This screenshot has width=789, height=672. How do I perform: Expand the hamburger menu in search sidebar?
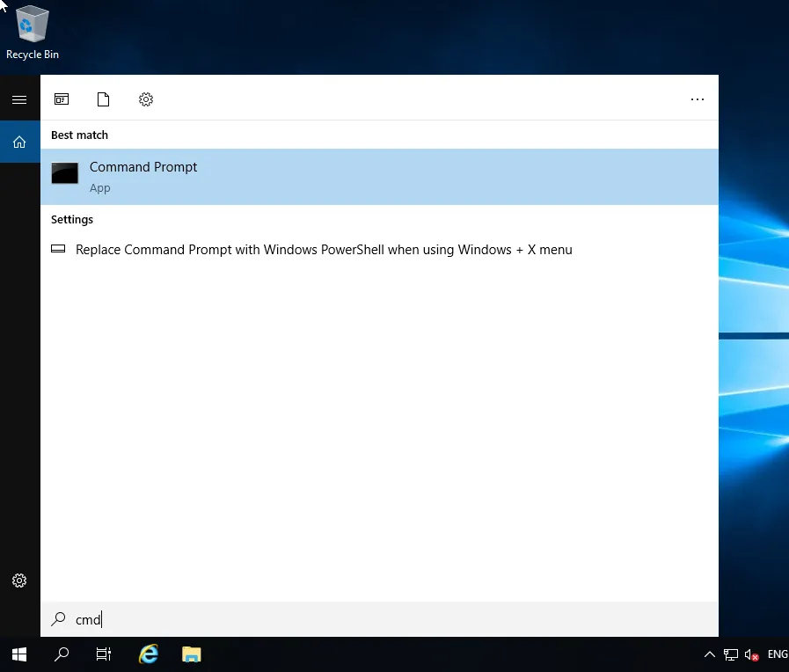click(19, 99)
